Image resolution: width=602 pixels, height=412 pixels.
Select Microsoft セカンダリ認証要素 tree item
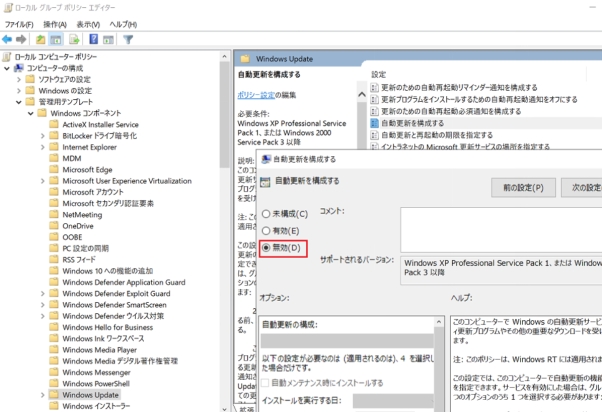coord(108,203)
